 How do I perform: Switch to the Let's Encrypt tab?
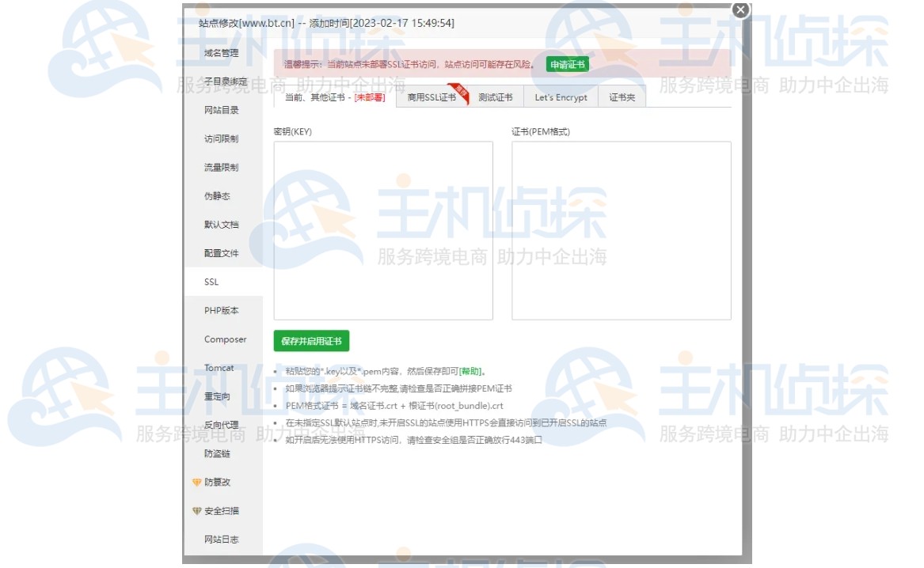pos(561,97)
